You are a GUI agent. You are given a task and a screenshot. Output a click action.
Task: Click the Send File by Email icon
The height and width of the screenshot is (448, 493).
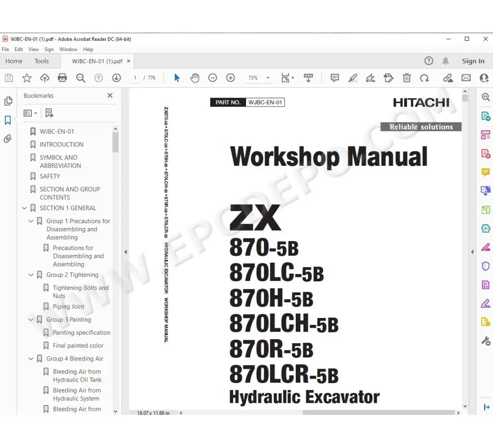(x=466, y=78)
